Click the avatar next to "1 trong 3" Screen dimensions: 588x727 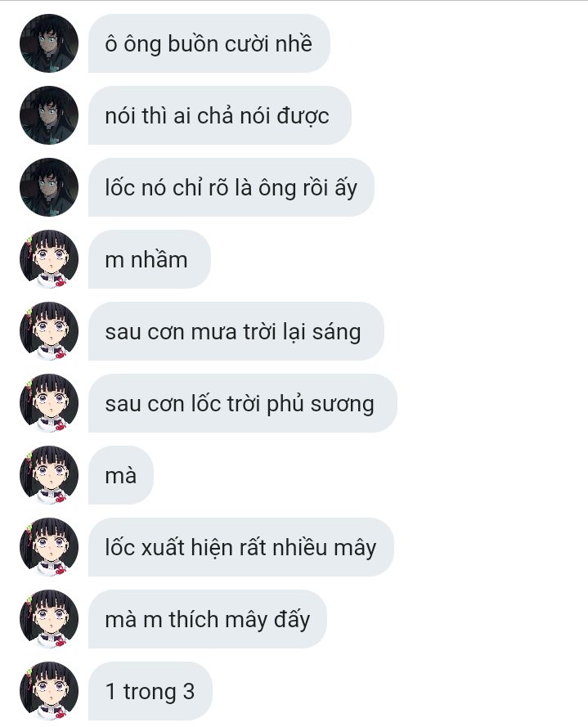(49, 691)
